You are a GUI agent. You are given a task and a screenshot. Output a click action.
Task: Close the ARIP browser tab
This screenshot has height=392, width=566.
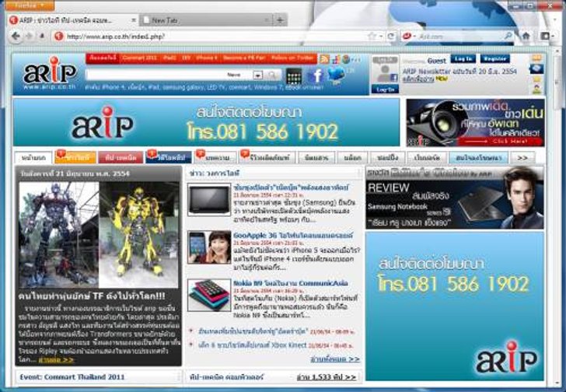(x=133, y=20)
